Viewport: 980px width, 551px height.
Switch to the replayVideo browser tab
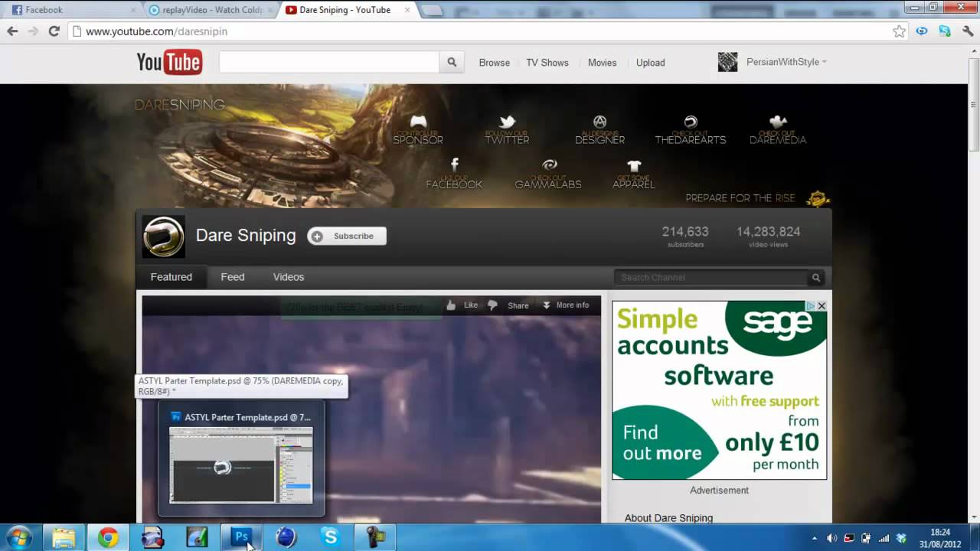point(210,10)
